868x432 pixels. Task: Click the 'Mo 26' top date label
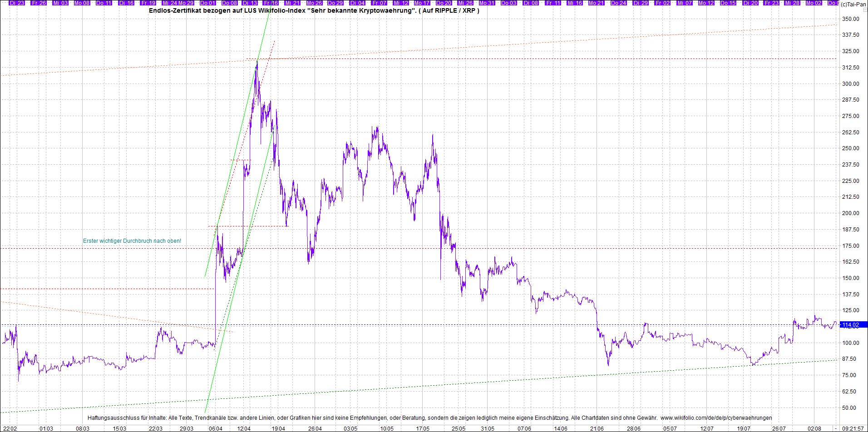coord(314,3)
